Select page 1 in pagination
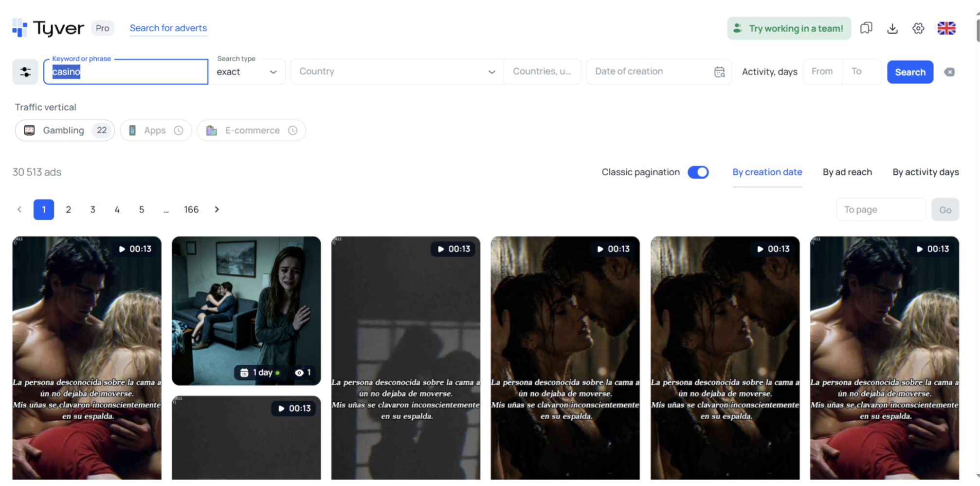The image size is (980, 486). click(44, 209)
